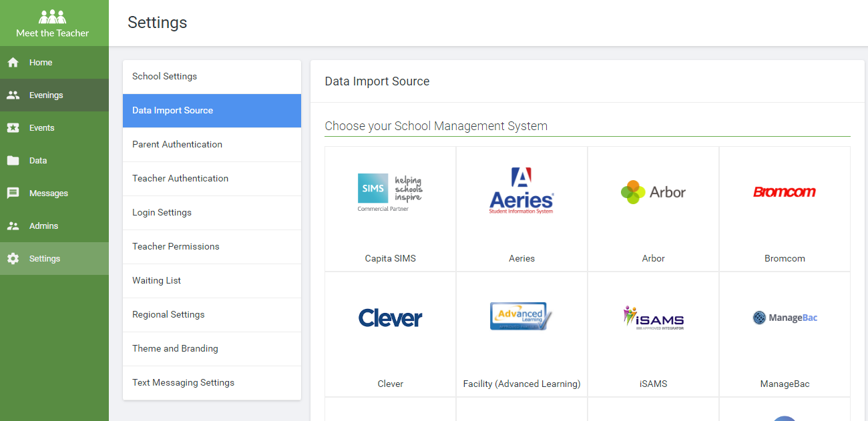This screenshot has height=421, width=868.
Task: Select the Admins person icon
Action: 13,226
